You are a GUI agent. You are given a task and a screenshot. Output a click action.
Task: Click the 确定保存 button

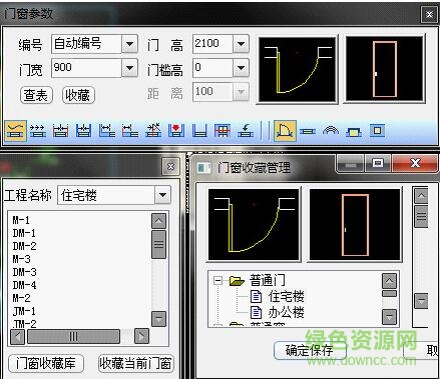click(x=310, y=350)
